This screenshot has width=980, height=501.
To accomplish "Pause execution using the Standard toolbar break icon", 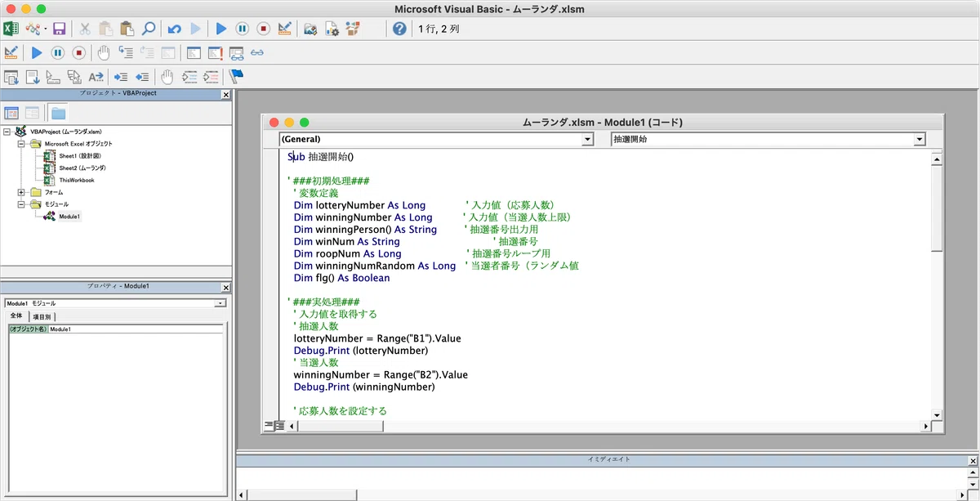I will [x=243, y=29].
